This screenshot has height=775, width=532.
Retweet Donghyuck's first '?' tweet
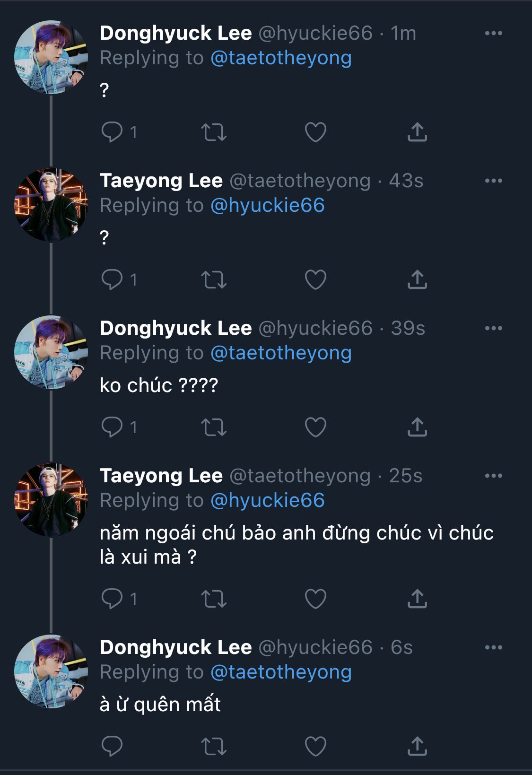[214, 132]
